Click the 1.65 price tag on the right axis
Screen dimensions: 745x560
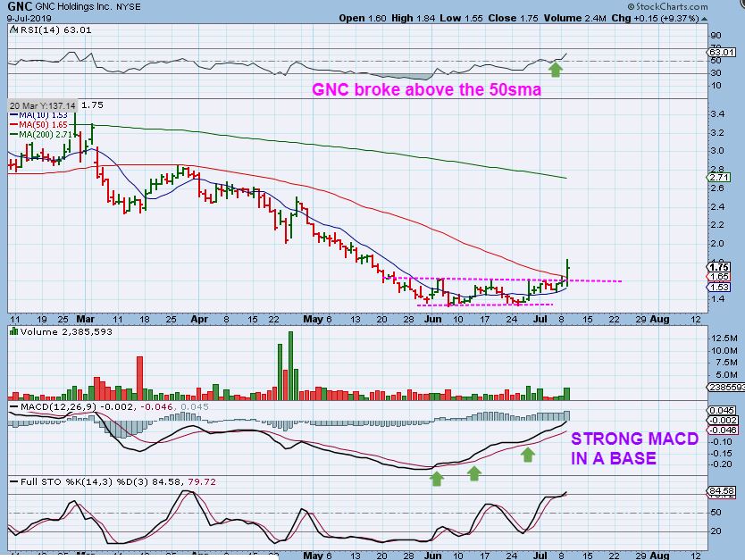click(x=719, y=277)
